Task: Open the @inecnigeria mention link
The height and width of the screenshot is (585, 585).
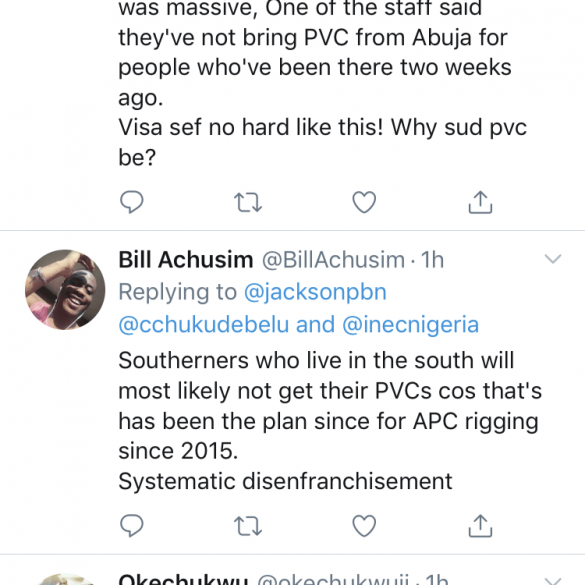Action: 410,324
